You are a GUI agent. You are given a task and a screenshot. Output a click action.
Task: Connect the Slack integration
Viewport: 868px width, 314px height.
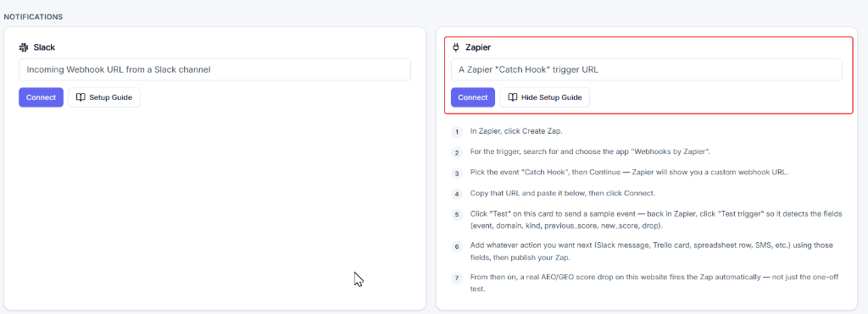click(41, 97)
